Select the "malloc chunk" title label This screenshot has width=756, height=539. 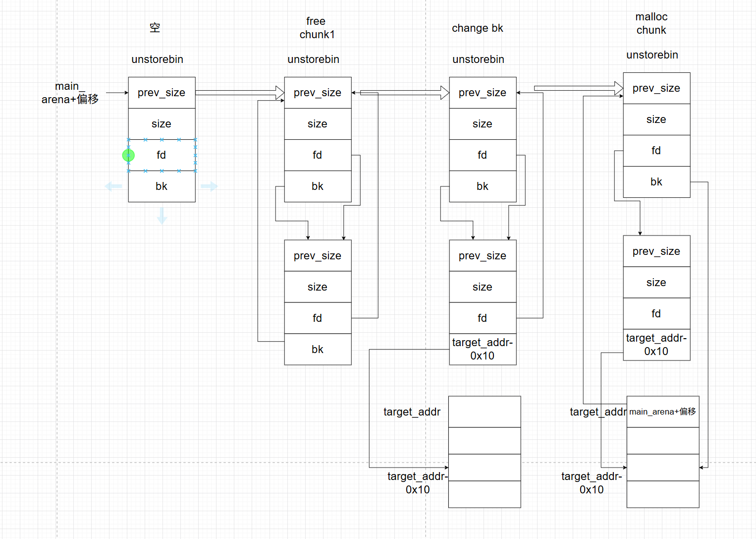point(651,23)
